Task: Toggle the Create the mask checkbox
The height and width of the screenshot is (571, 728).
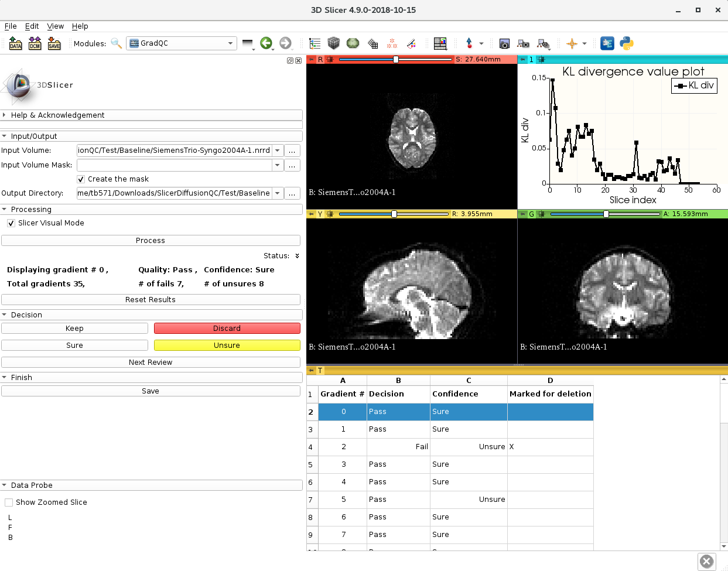Action: [x=81, y=179]
